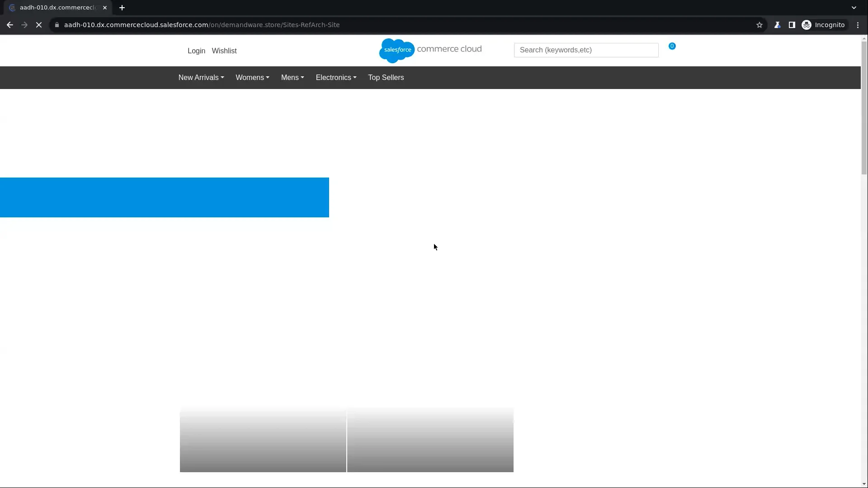868x488 pixels.
Task: Expand the New Arrivals dropdown
Action: coord(201,78)
